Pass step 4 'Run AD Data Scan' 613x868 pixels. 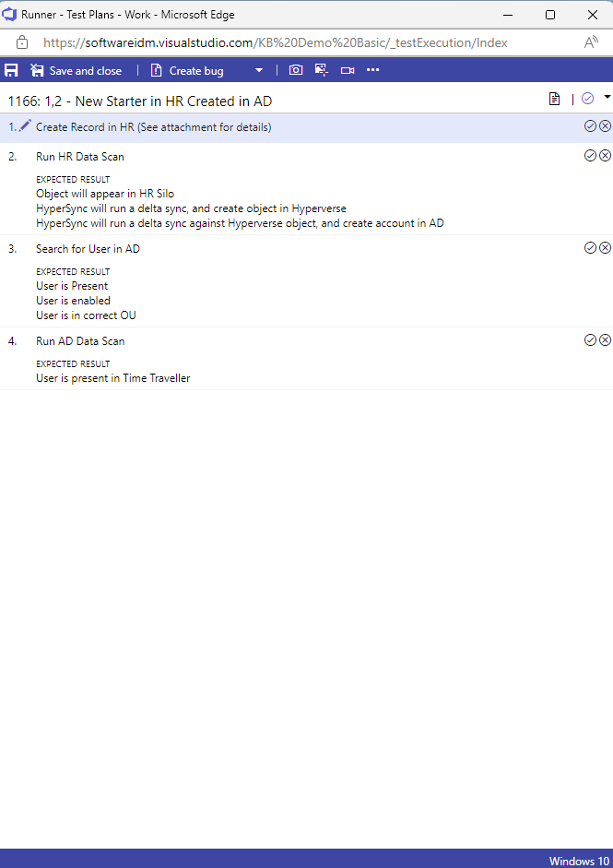[x=589, y=339]
